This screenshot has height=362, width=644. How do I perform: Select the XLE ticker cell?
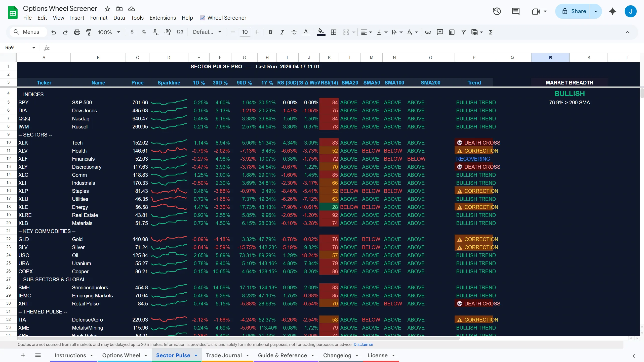(x=44, y=207)
